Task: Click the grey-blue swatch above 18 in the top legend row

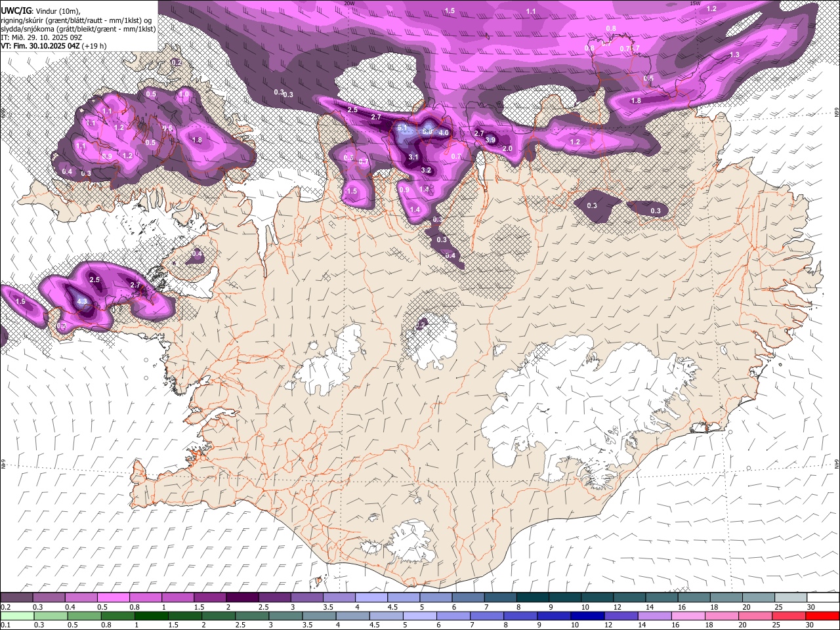Action: tap(726, 597)
